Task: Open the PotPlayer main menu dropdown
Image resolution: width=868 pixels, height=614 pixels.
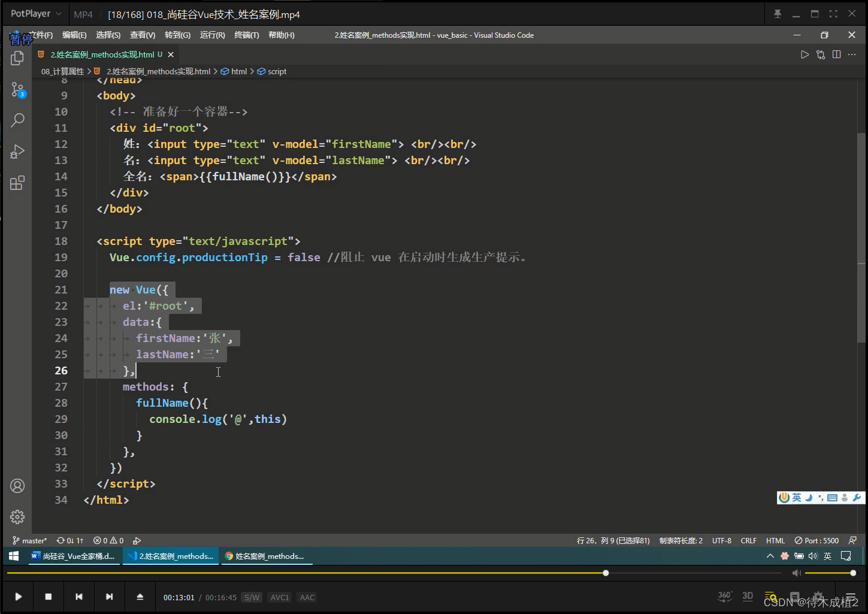Action: (36, 14)
